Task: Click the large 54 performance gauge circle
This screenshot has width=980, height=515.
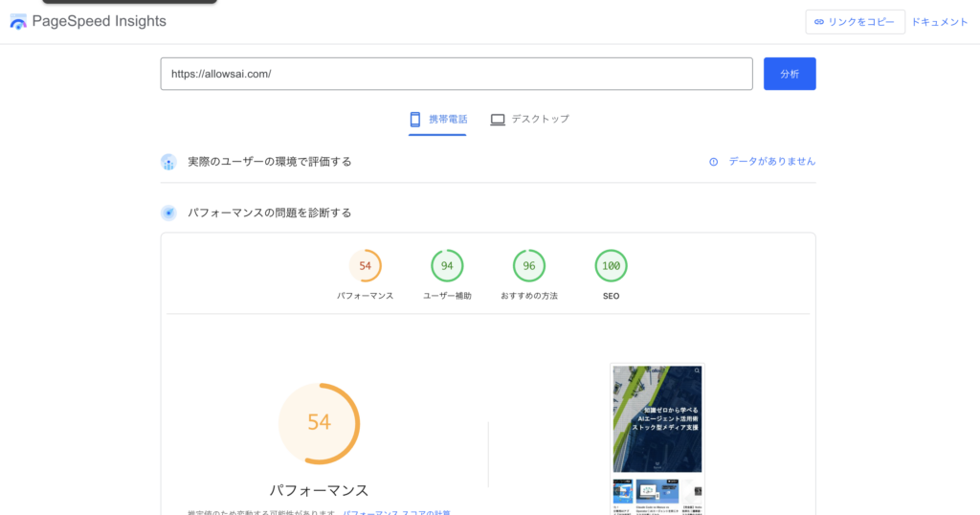Action: coord(319,422)
